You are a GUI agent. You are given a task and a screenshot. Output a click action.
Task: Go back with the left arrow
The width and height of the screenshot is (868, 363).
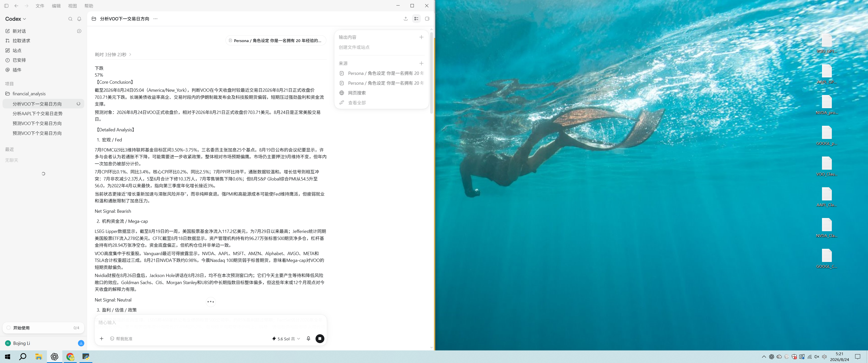pos(16,6)
